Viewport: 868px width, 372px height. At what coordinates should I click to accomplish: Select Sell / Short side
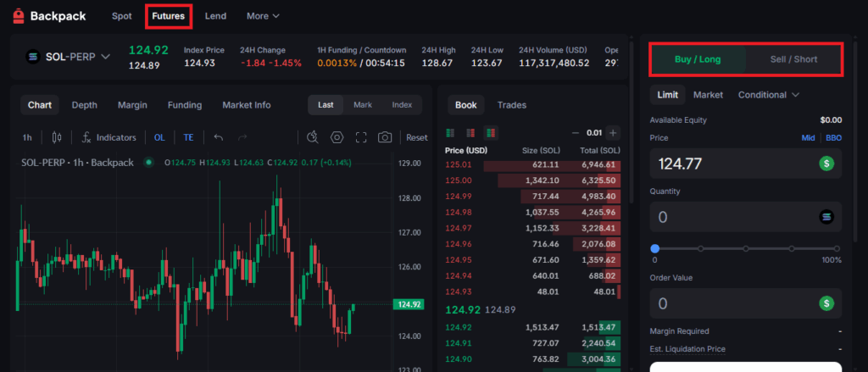tap(793, 59)
